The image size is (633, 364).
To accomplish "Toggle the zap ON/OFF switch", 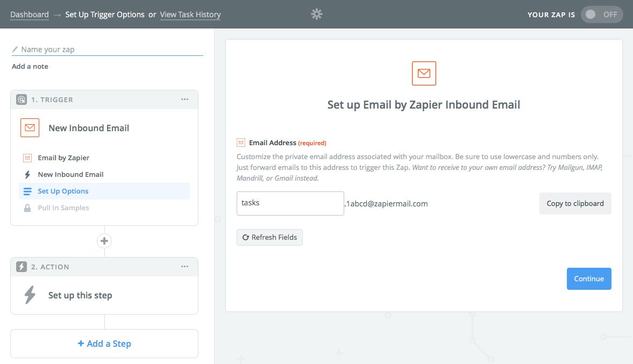I will [x=601, y=15].
